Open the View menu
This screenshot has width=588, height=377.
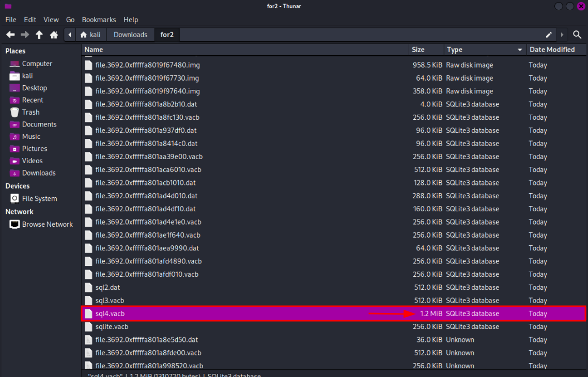point(51,20)
